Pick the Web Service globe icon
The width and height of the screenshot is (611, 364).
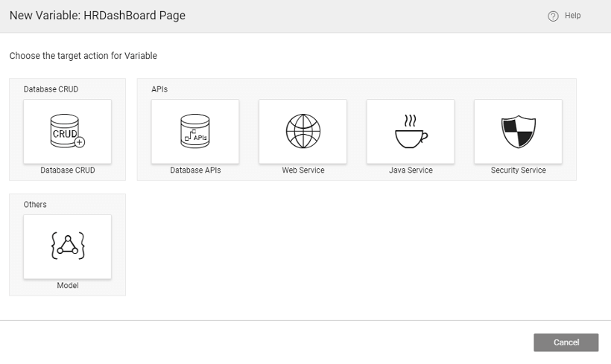tap(303, 131)
